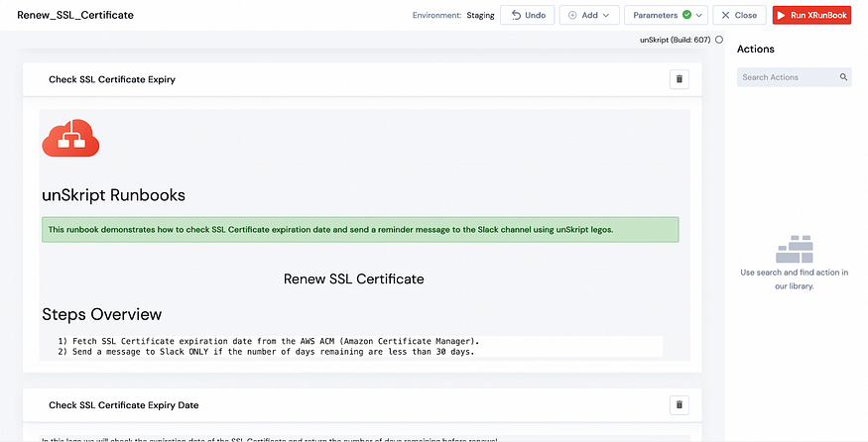This screenshot has width=868, height=442.
Task: Click the green Parameters check status icon
Action: 686,15
